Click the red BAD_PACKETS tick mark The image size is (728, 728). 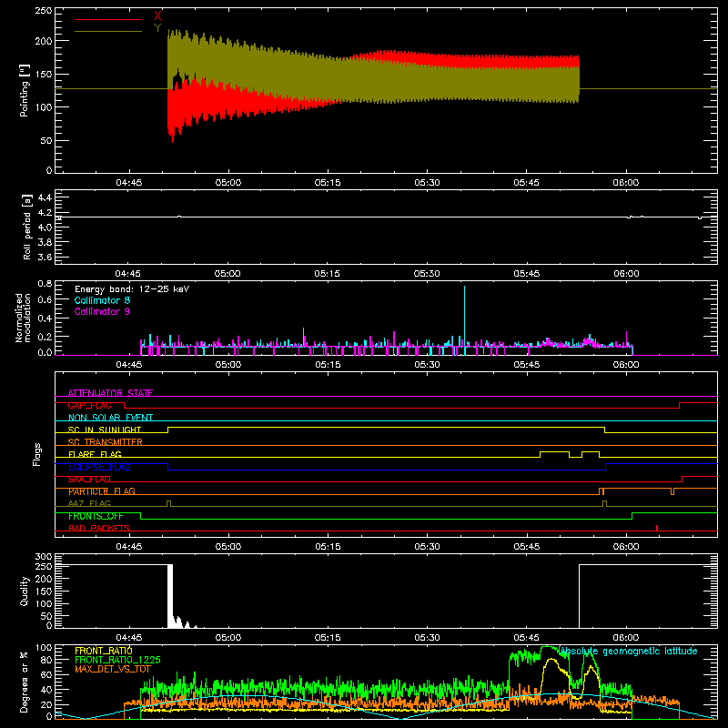tap(656, 528)
